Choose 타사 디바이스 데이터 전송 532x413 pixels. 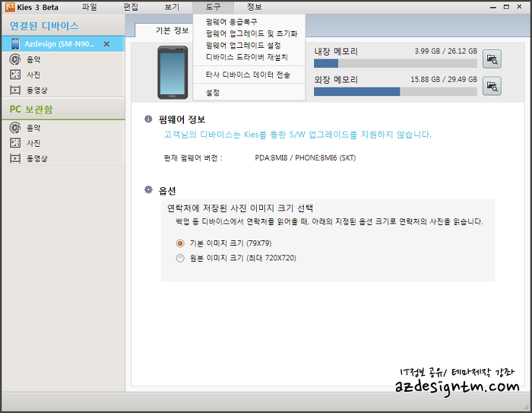pos(248,75)
